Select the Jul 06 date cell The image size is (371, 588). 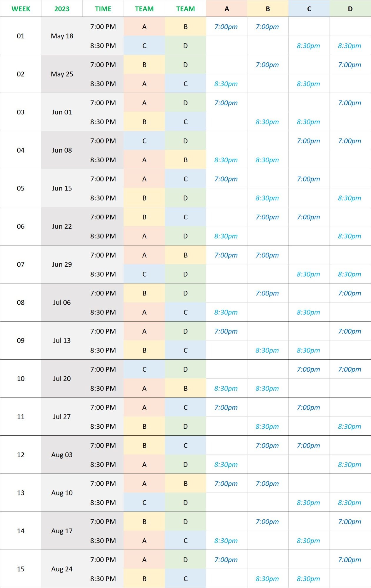(62, 303)
